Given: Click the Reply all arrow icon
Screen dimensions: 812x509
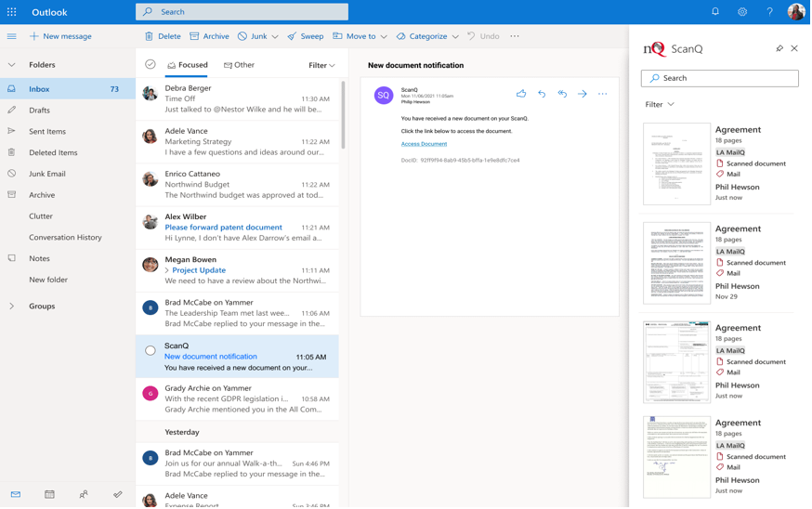Looking at the screenshot, I should point(563,94).
